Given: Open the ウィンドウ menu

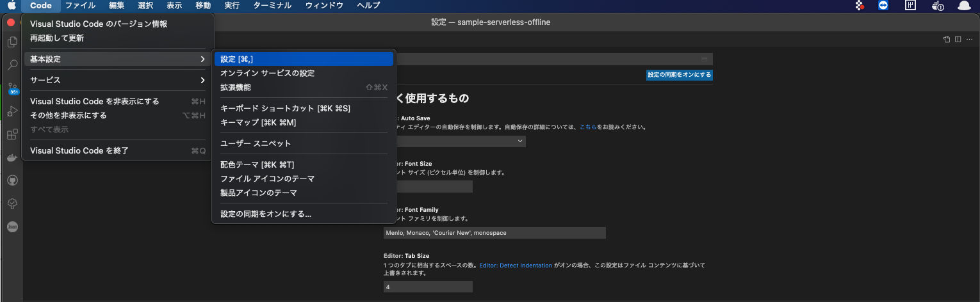Looking at the screenshot, I should pos(324,5).
